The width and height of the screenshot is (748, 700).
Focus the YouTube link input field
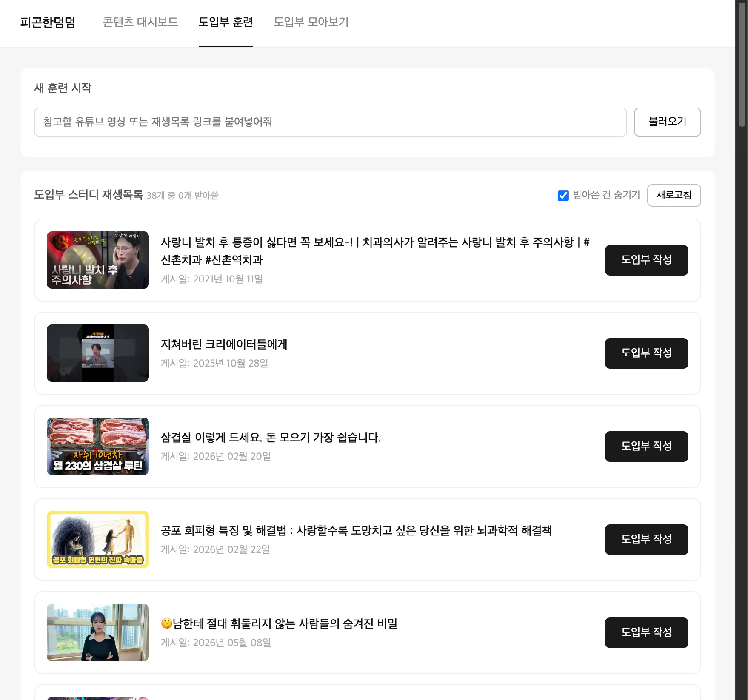coord(330,122)
